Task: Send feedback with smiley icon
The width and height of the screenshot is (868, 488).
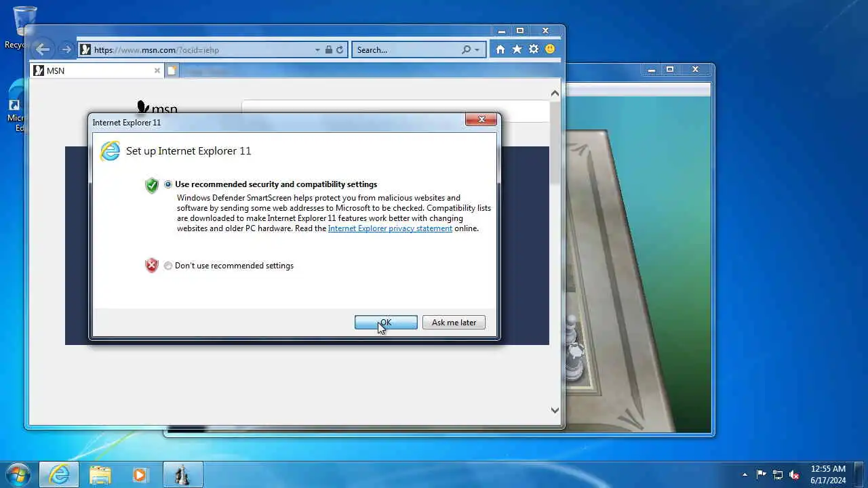Action: pos(550,49)
